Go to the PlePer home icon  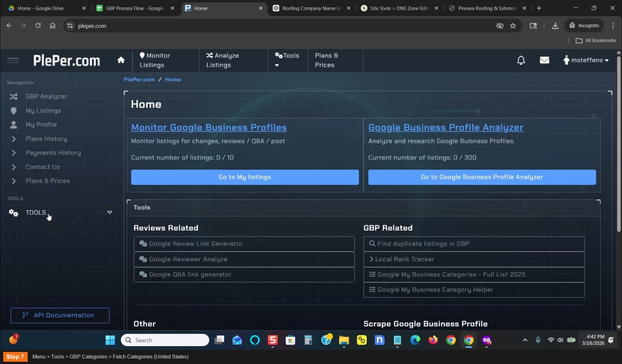(x=121, y=60)
